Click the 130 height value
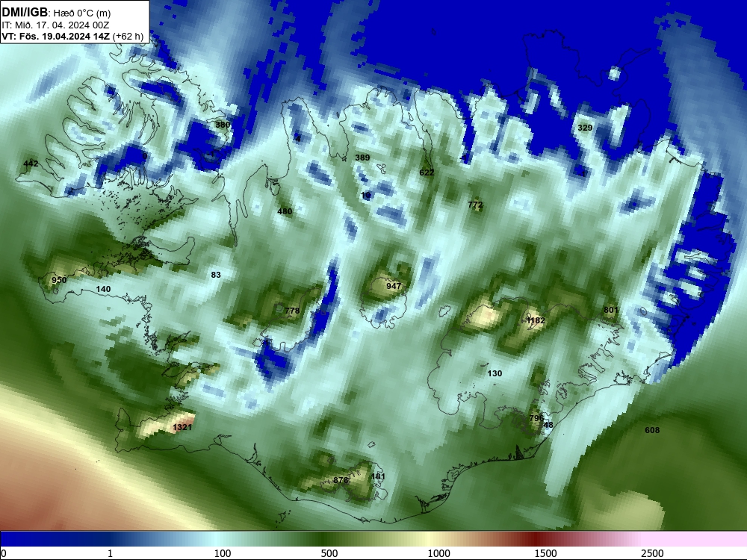Screen dimensions: 747x560 (495, 373)
